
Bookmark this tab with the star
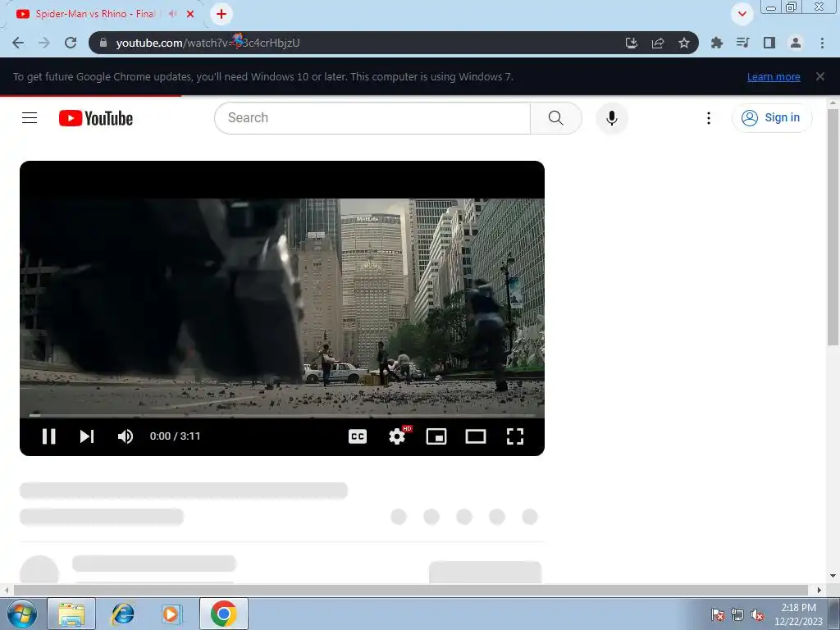coord(684,43)
